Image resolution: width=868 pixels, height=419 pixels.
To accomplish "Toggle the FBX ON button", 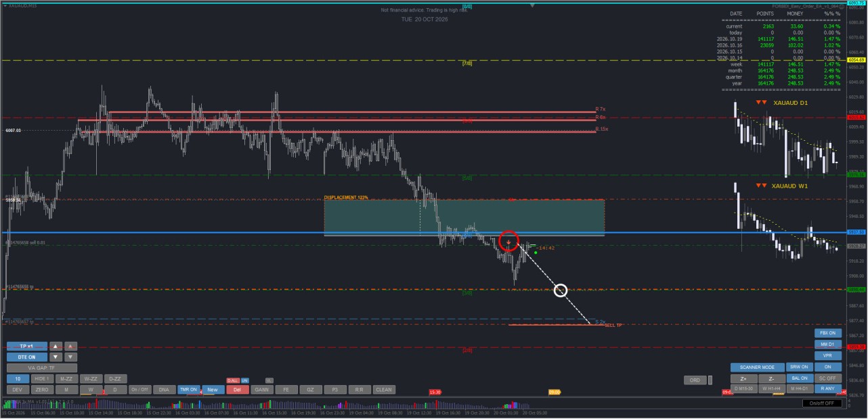I will [x=827, y=333].
